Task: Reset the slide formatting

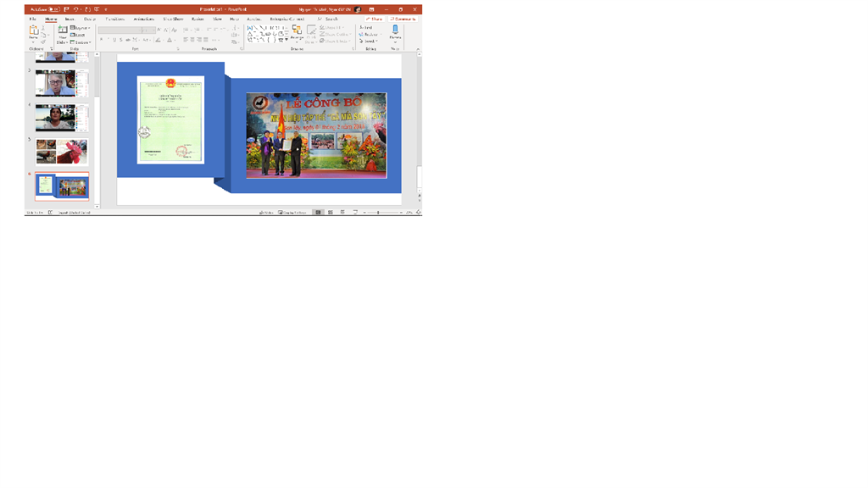Action: (x=78, y=35)
